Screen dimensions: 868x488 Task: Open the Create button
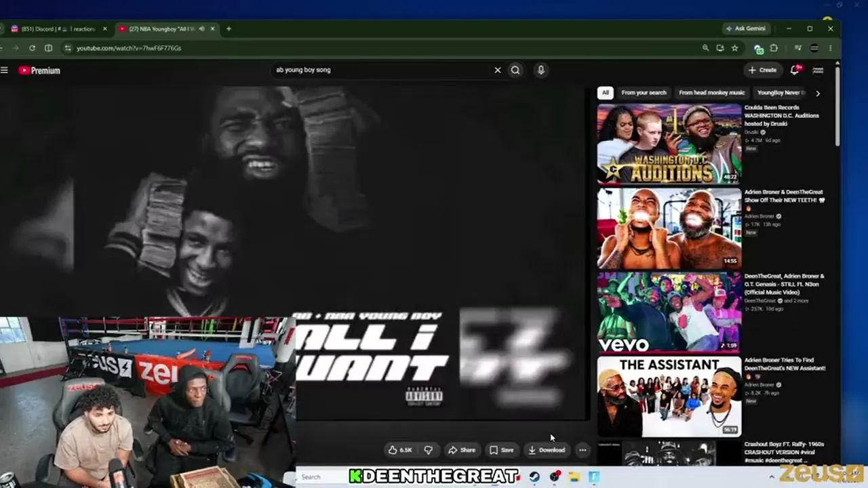pos(762,70)
